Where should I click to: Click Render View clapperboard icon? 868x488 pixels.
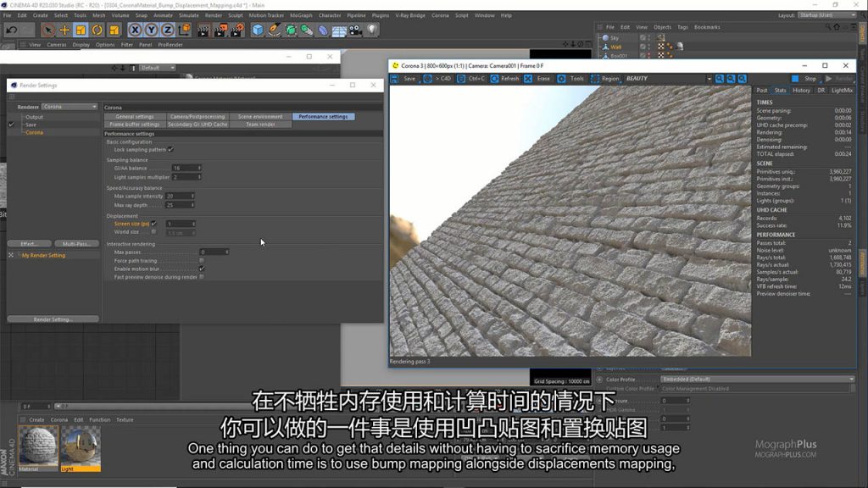pyautogui.click(x=203, y=30)
